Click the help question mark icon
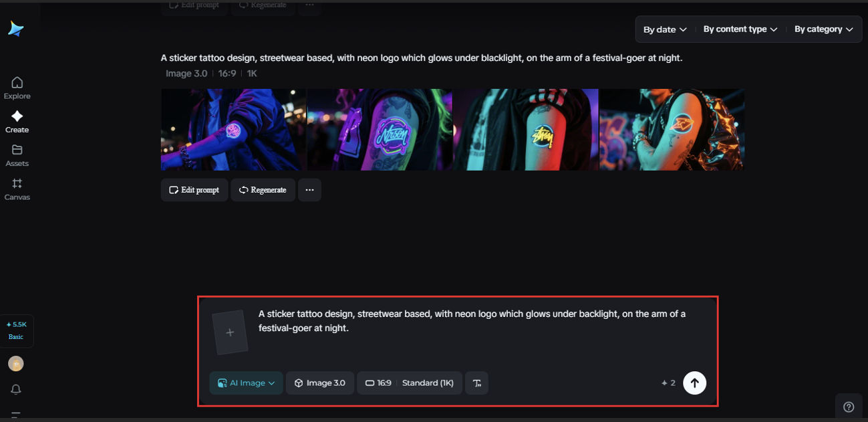868x422 pixels. coord(849,407)
